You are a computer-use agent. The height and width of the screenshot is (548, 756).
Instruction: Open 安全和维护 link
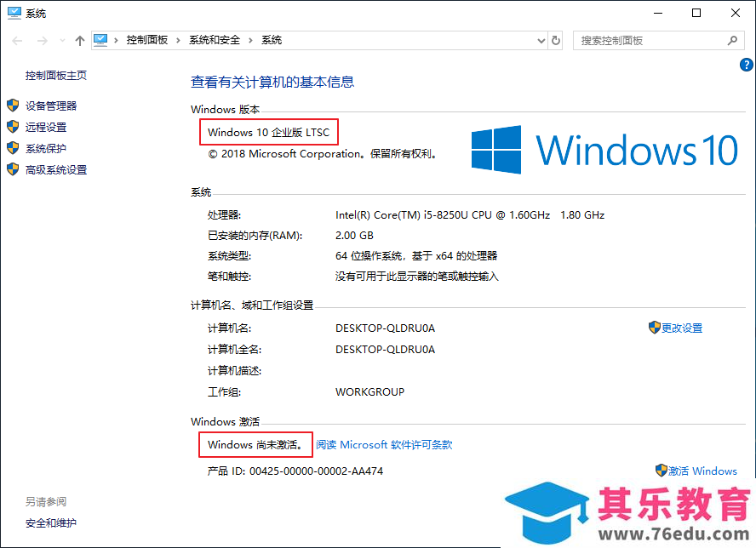pyautogui.click(x=50, y=523)
